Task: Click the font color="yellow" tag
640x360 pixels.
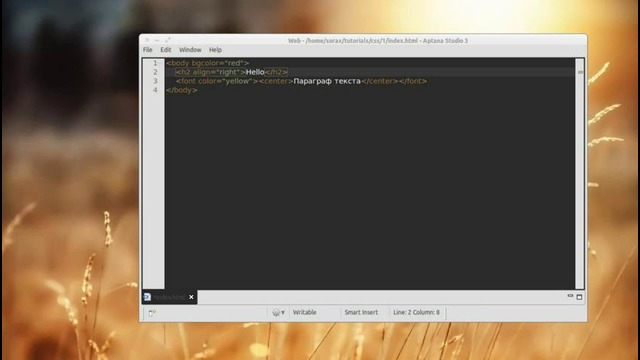Action: [x=217, y=81]
